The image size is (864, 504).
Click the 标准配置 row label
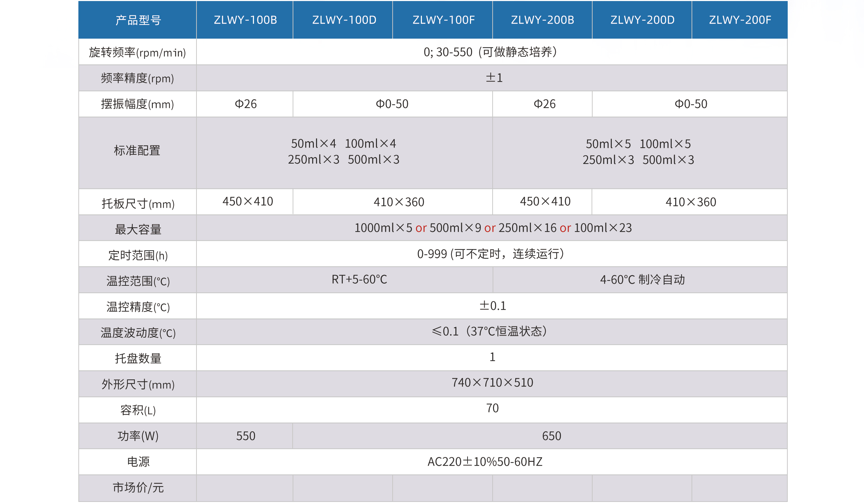[137, 151]
